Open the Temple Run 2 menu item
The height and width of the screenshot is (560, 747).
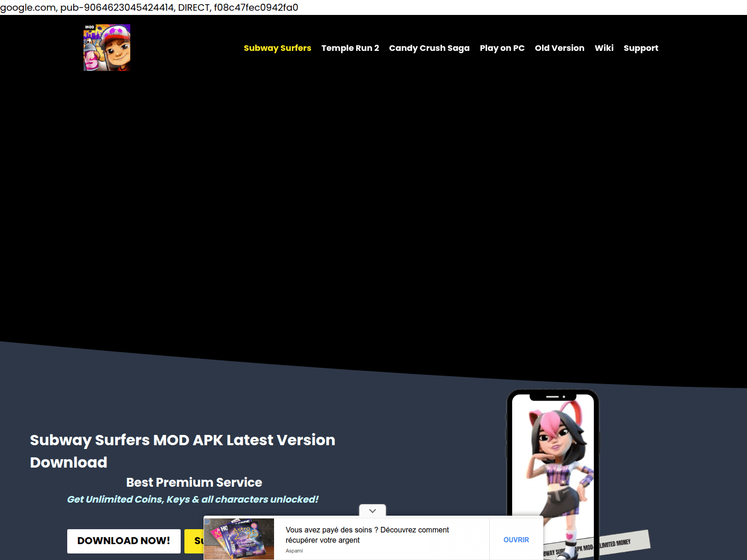(350, 48)
